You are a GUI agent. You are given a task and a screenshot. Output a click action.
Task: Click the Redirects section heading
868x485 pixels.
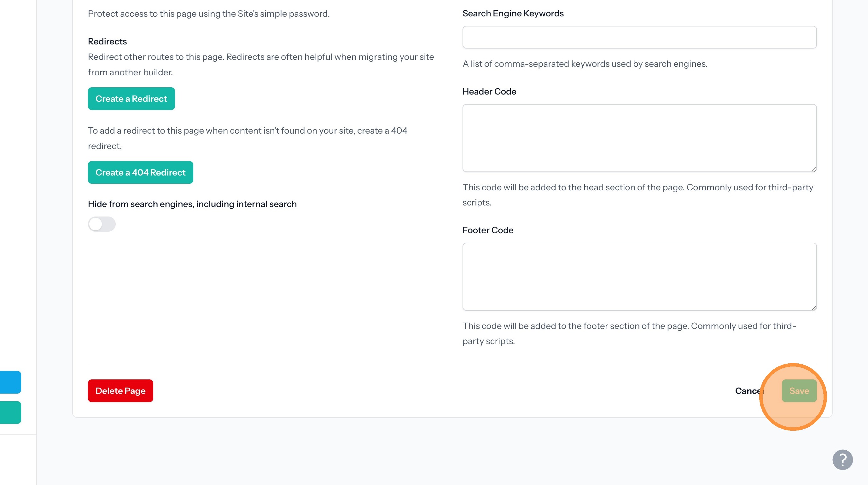[x=107, y=41]
